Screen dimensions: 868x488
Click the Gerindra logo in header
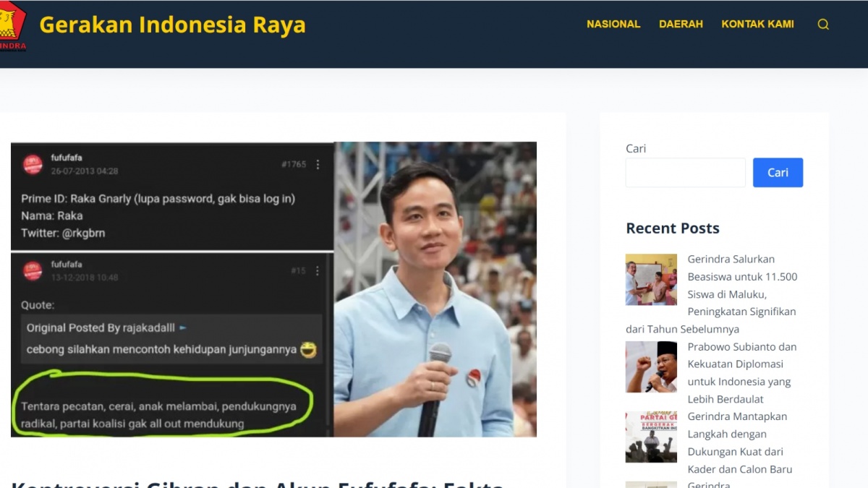pos(12,26)
